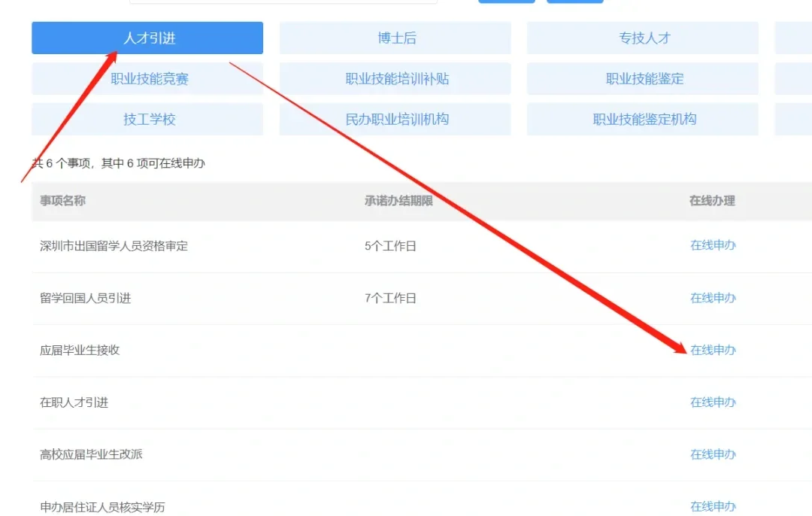
Task: Click 在线申办 for 深圳市出国留学人员资格审定
Action: [x=712, y=244]
